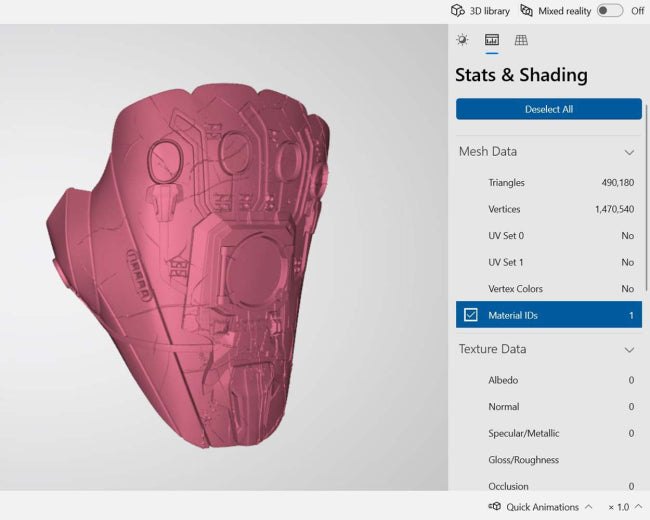Select the Stats & Shading tab icon
Image resolution: width=650 pixels, height=520 pixels.
492,40
